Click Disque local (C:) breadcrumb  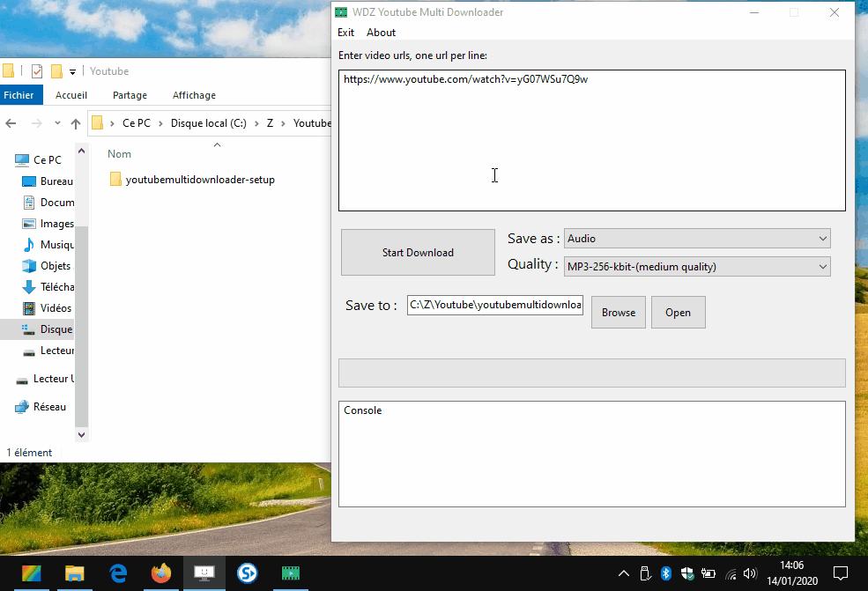209,122
